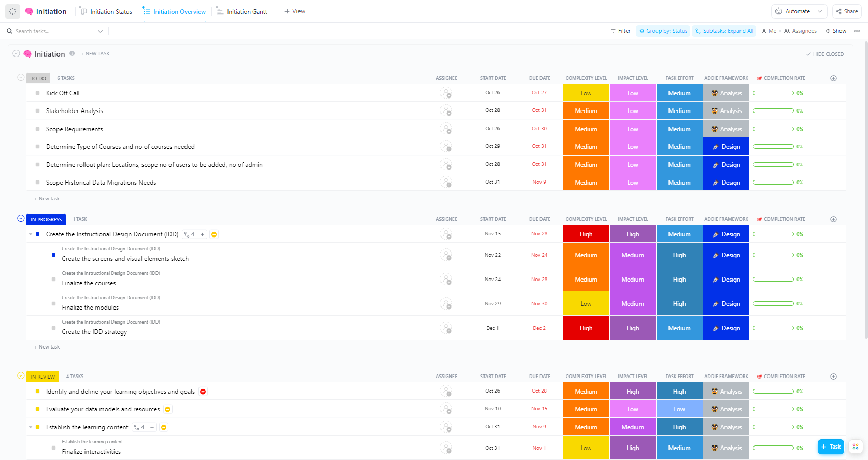The image size is (868, 460).
Task: Assign a user to Stakeholder Analysis task
Action: click(x=446, y=110)
